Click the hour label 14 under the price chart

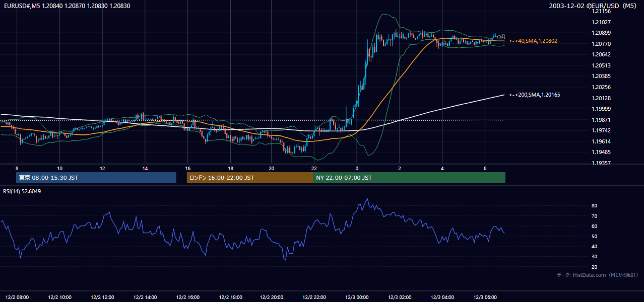tap(145, 168)
